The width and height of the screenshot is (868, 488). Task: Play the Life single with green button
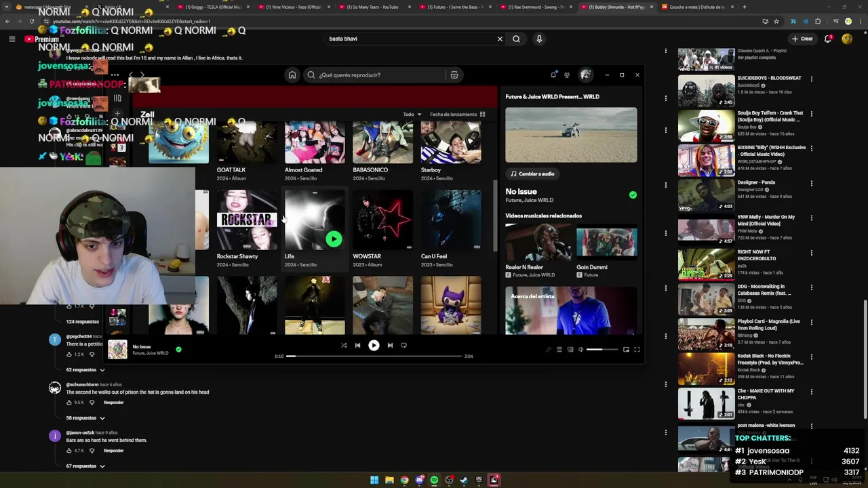(333, 239)
